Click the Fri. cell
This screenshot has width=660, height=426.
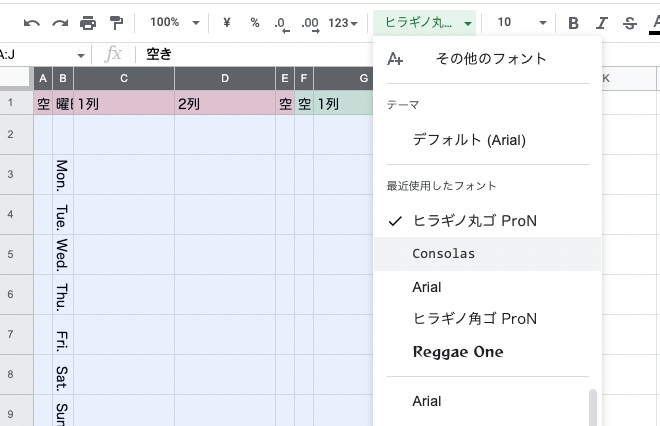[x=63, y=334]
